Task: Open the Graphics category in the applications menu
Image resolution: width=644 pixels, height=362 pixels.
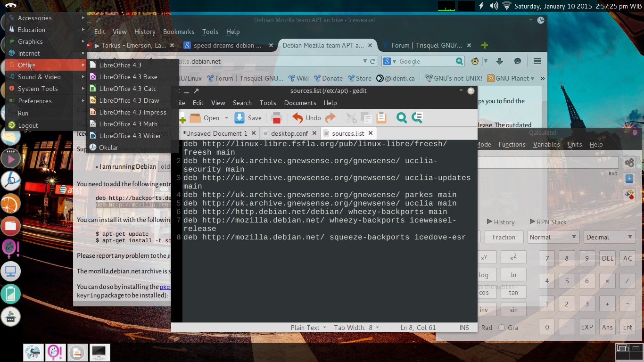Action: click(x=46, y=41)
